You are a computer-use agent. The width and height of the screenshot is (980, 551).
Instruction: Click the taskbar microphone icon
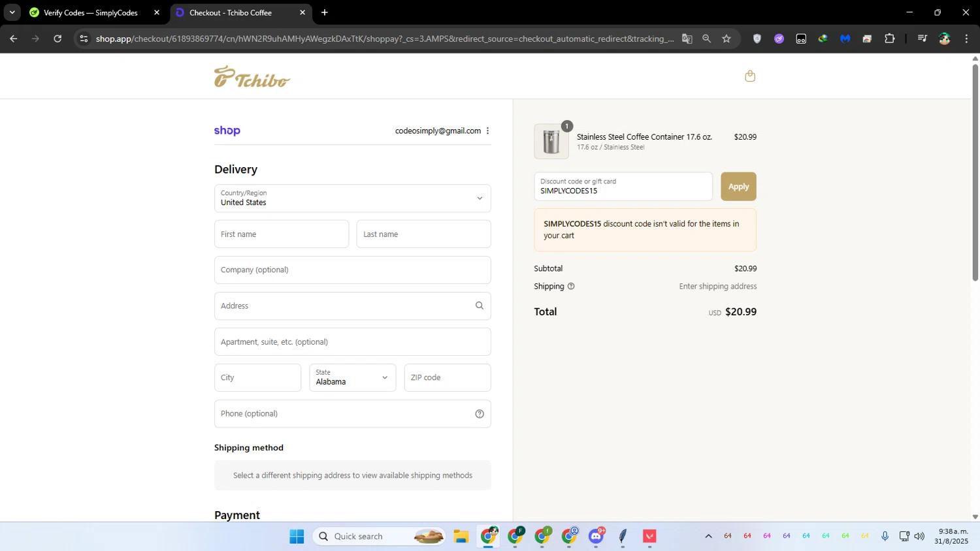click(885, 537)
